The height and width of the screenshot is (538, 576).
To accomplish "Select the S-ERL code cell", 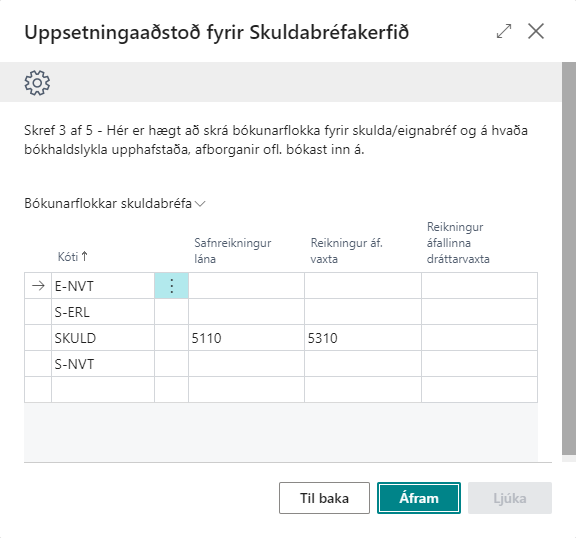I will (103, 312).
